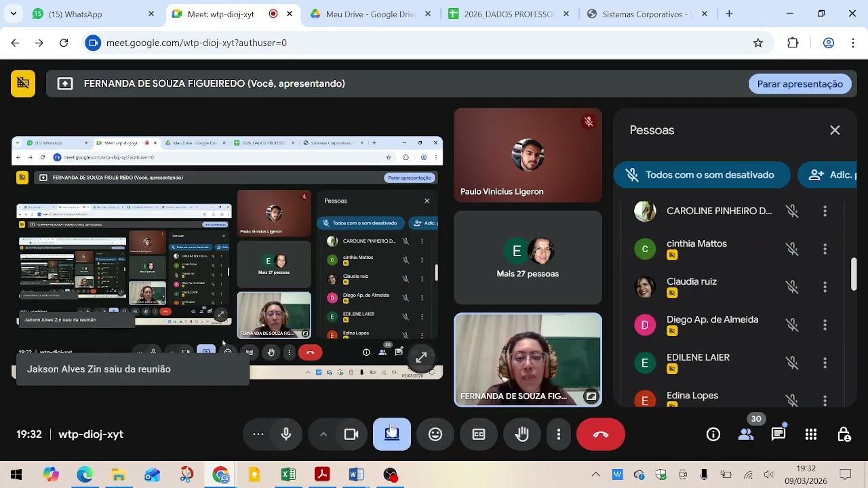
Task: Open Adobe Acrobat from taskbar
Action: (322, 474)
